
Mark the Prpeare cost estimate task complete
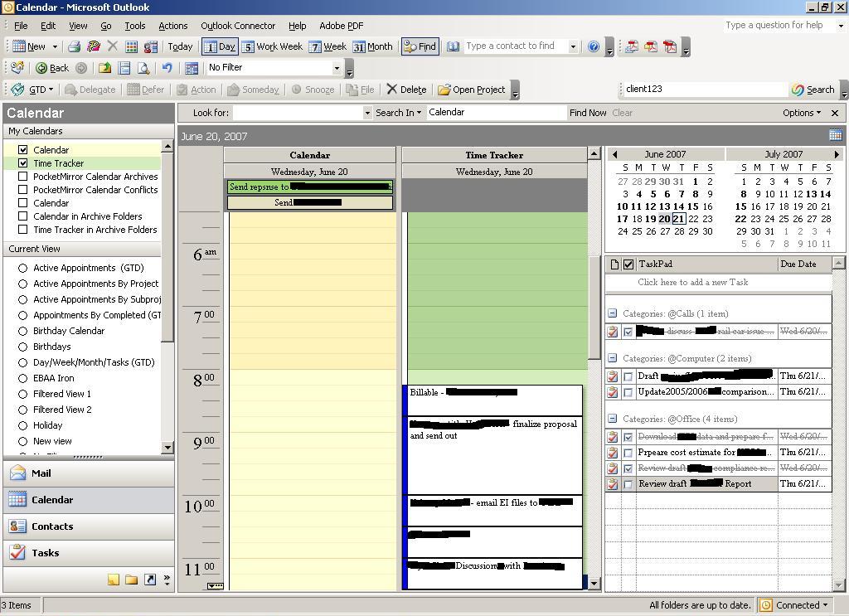point(628,453)
